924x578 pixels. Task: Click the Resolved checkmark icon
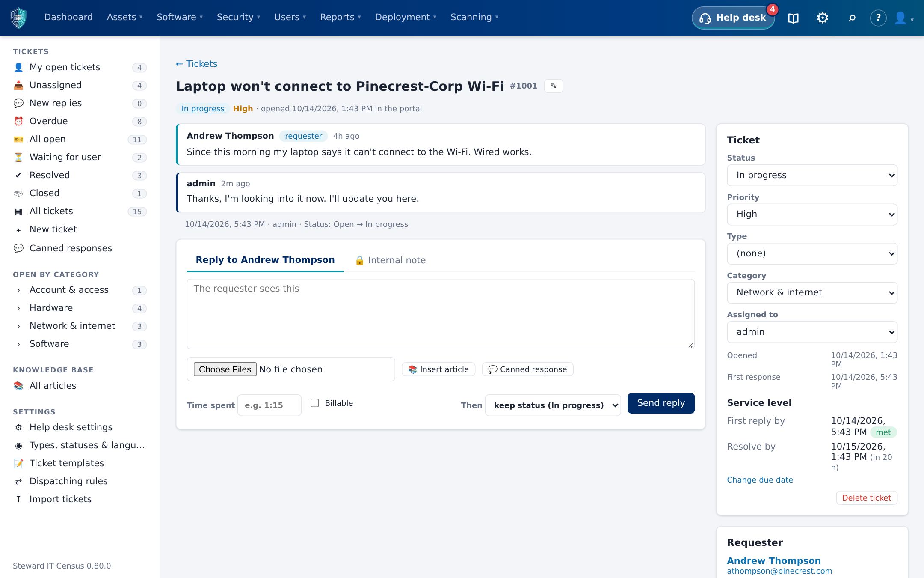pos(18,175)
